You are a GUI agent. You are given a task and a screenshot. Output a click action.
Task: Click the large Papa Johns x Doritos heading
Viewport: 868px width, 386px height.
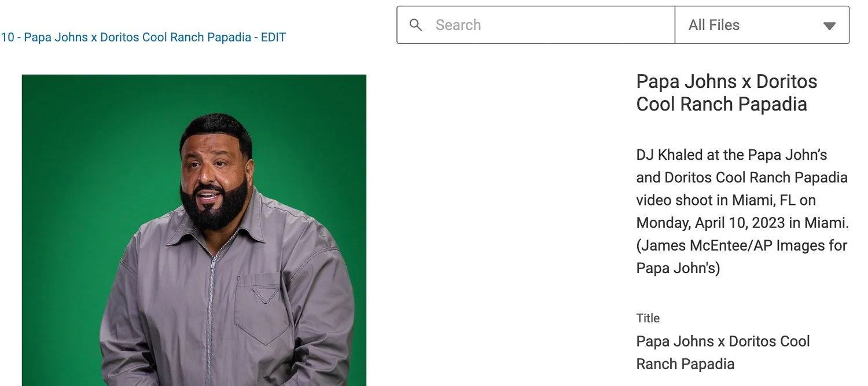[727, 93]
